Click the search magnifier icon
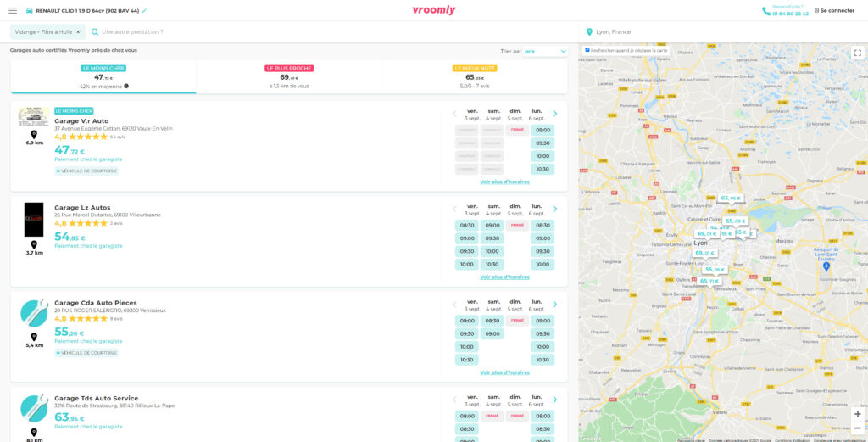Viewport: 868px width, 442px height. (95, 32)
